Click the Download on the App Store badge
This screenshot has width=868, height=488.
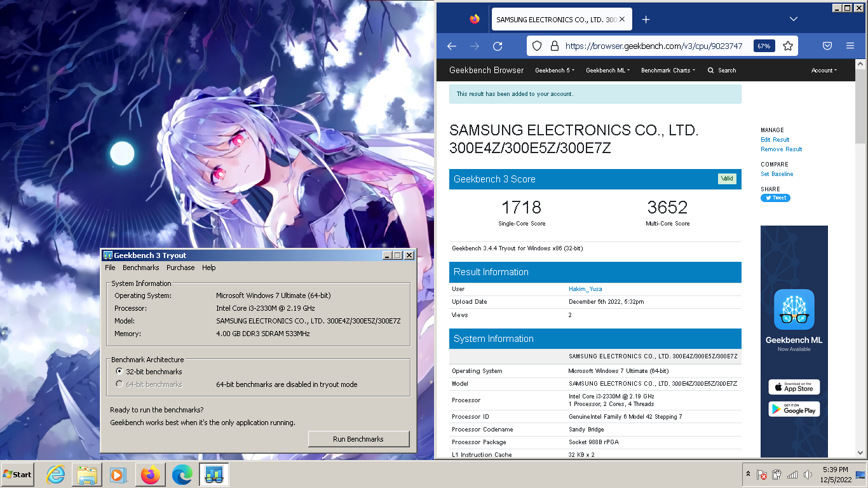(794, 387)
